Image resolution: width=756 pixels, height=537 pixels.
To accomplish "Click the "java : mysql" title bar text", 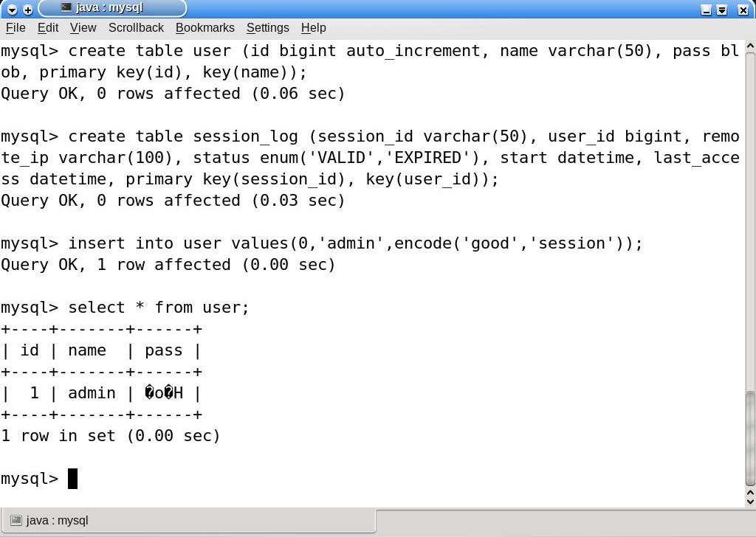I will 109,8.
